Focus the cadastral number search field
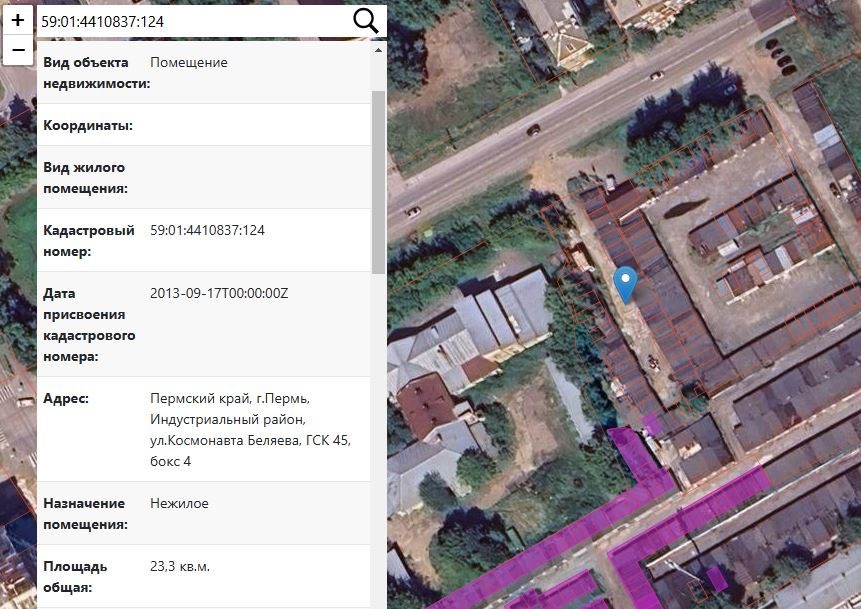The width and height of the screenshot is (861, 609). [x=194, y=21]
